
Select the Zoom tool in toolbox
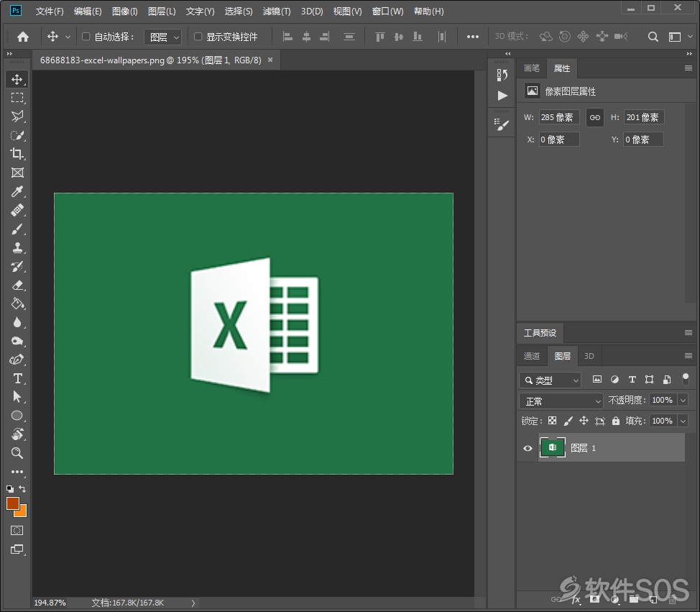pyautogui.click(x=17, y=453)
